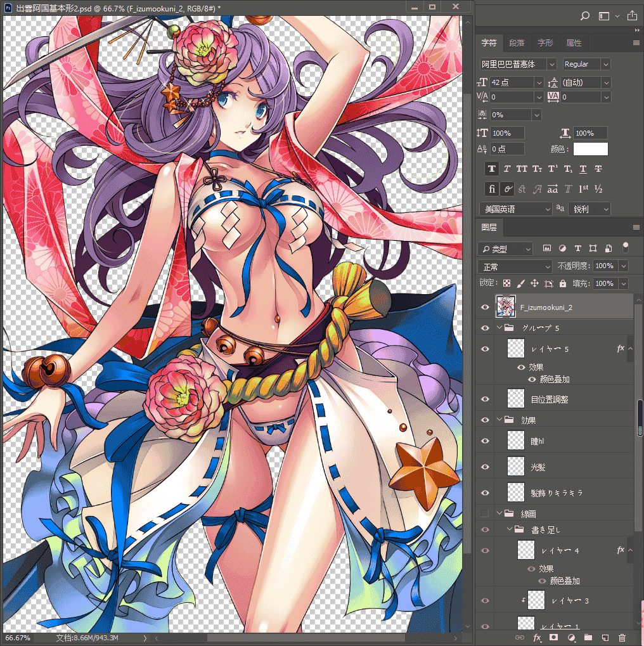Apply superscript text style

(x=553, y=169)
